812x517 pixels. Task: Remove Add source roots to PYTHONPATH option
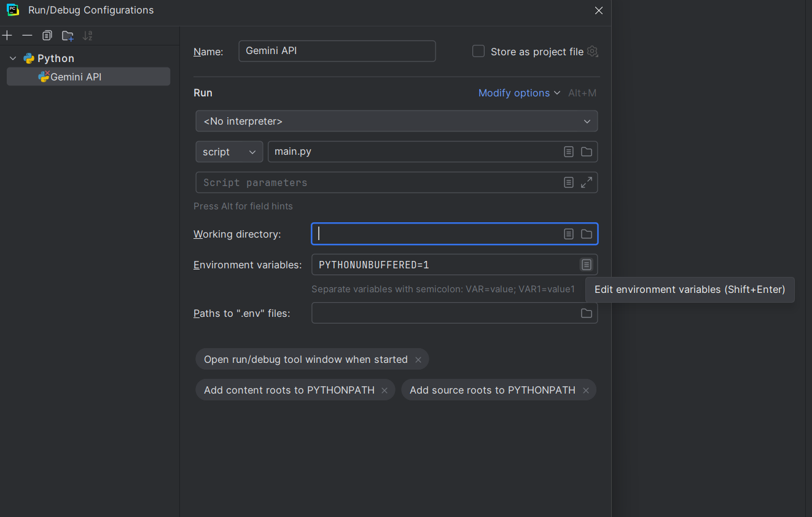pos(586,391)
